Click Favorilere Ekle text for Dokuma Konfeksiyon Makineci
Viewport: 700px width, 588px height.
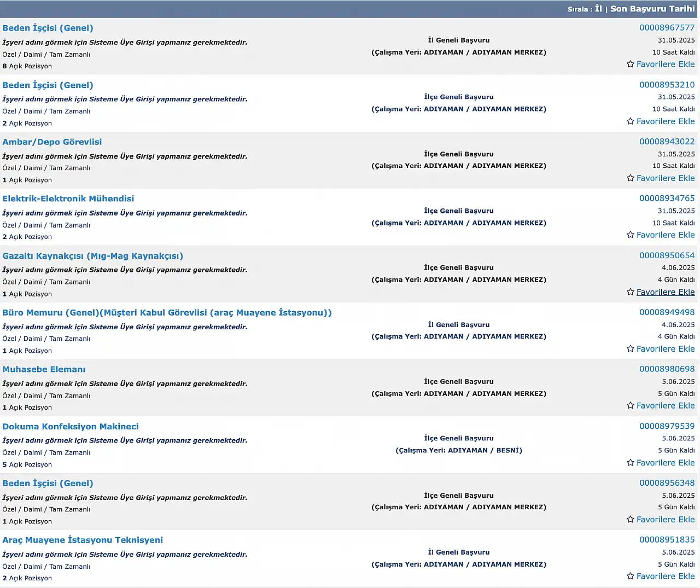pyautogui.click(x=666, y=463)
